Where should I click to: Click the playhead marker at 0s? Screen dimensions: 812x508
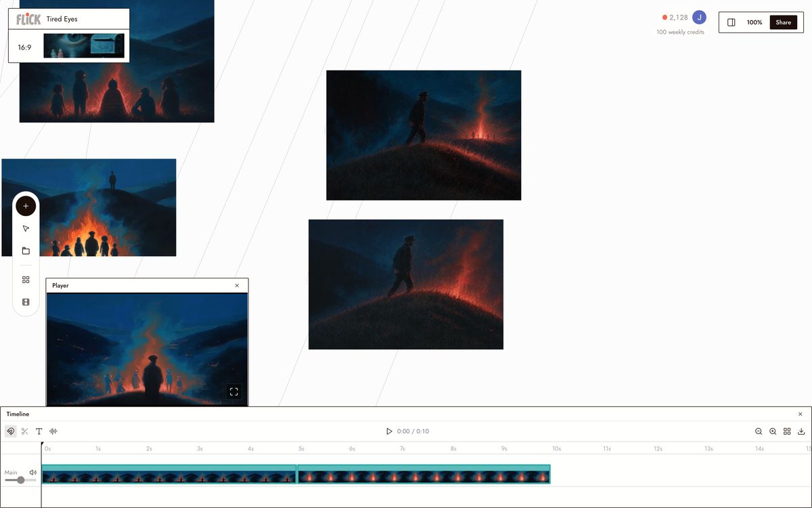click(41, 445)
